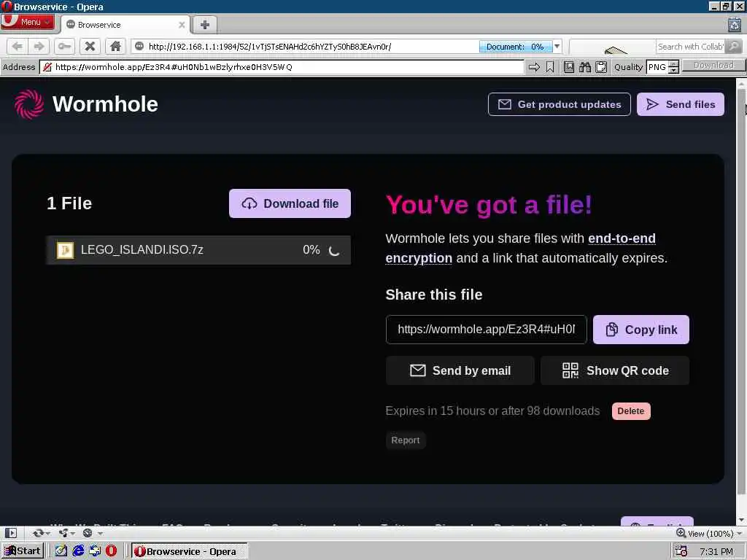
Task: Go to the home page icon
Action: (x=115, y=46)
